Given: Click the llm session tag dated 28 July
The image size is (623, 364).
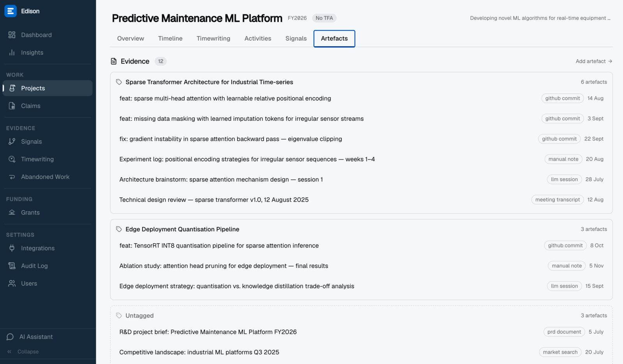Looking at the screenshot, I should click(564, 179).
